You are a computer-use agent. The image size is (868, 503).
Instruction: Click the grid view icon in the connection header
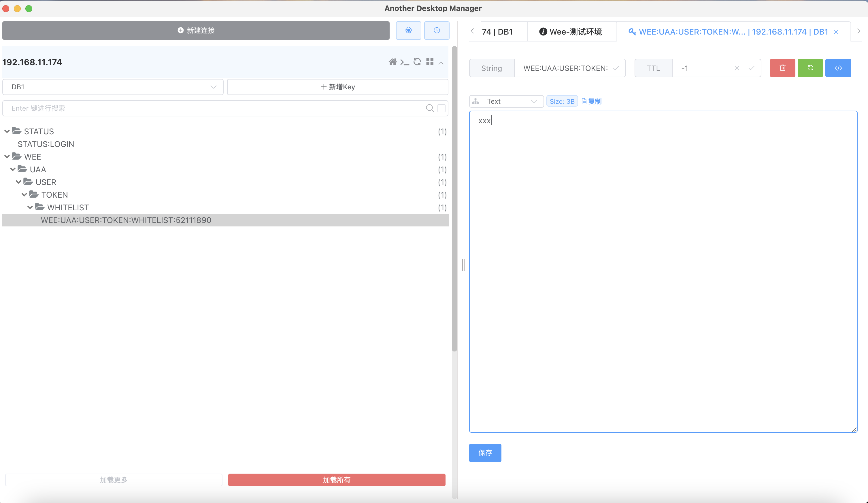tap(429, 62)
